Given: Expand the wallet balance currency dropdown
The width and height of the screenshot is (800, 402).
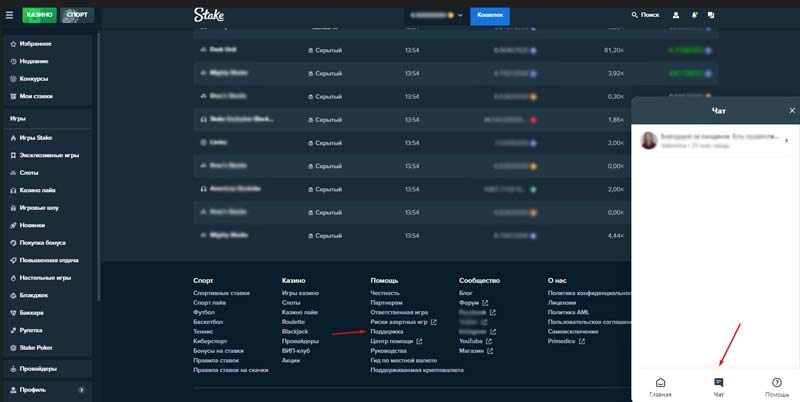Looking at the screenshot, I should click(x=460, y=16).
